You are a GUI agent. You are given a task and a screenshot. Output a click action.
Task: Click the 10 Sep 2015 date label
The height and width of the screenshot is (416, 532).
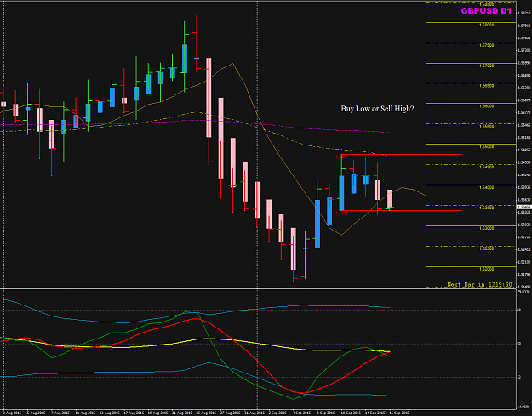[351, 413]
